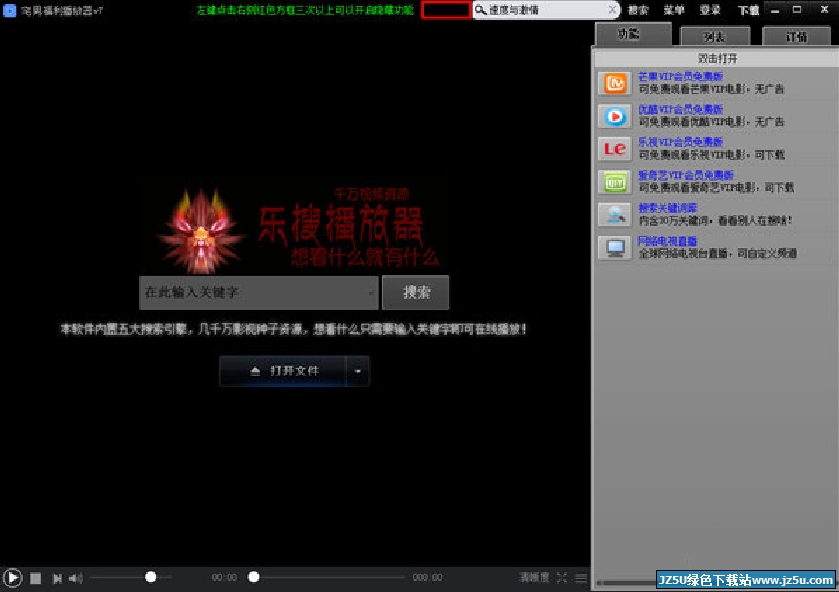839x592 pixels.
Task: Click the Next track button
Action: (57, 578)
